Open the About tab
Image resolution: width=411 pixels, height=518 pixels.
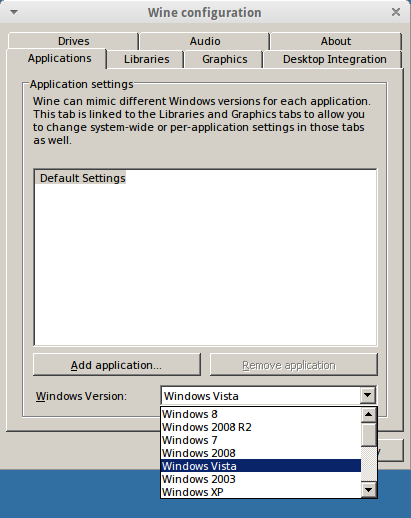point(336,41)
